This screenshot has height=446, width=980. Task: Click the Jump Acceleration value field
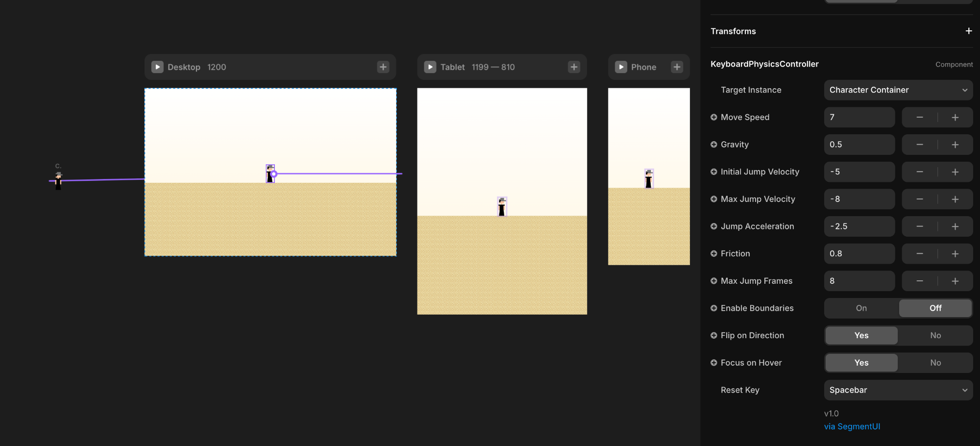coord(859,226)
